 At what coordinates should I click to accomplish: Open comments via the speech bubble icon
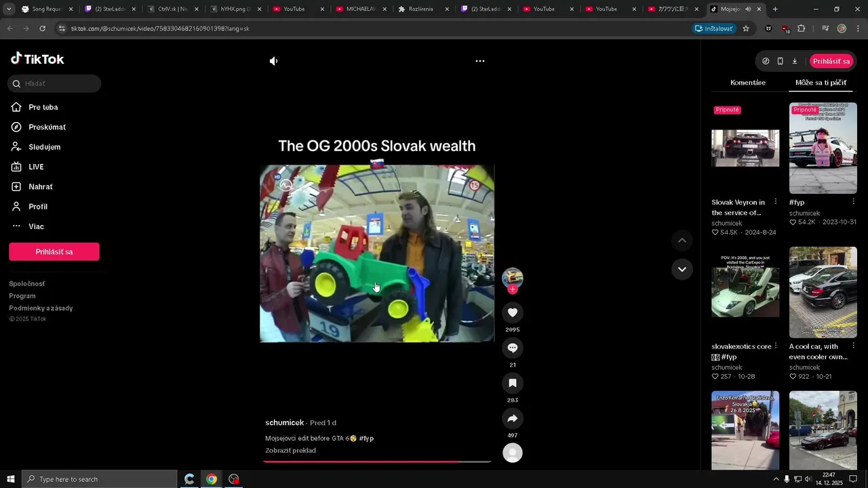click(513, 348)
